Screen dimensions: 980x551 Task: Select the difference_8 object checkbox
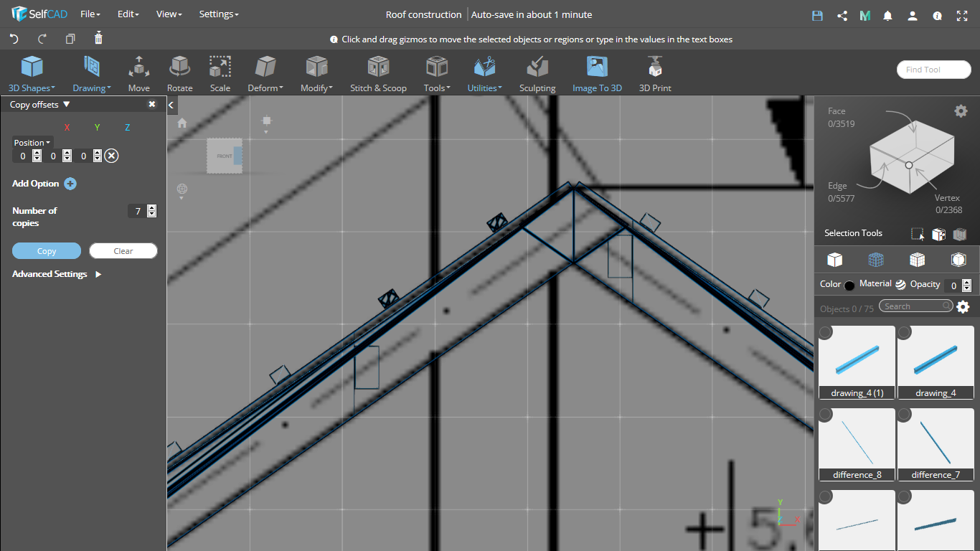click(825, 415)
